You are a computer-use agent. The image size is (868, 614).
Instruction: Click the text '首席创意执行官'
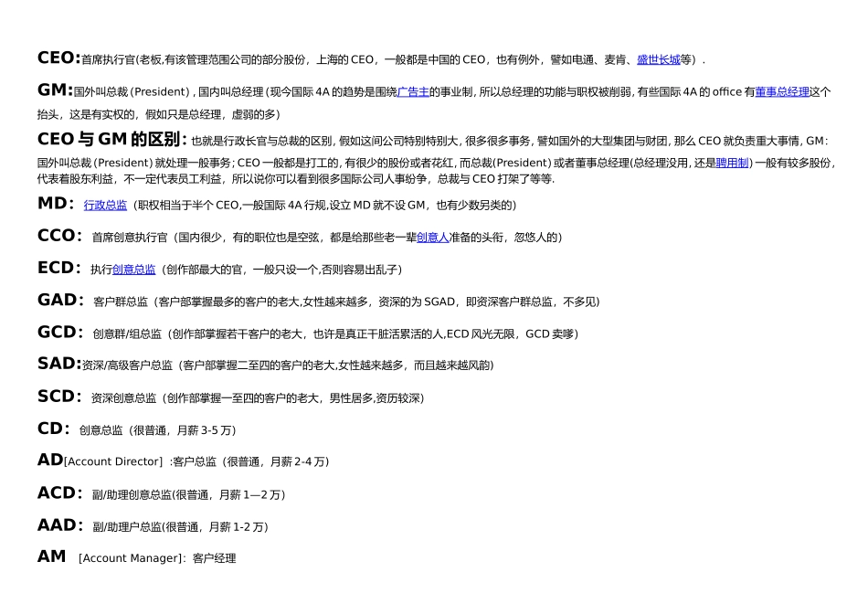pos(130,238)
